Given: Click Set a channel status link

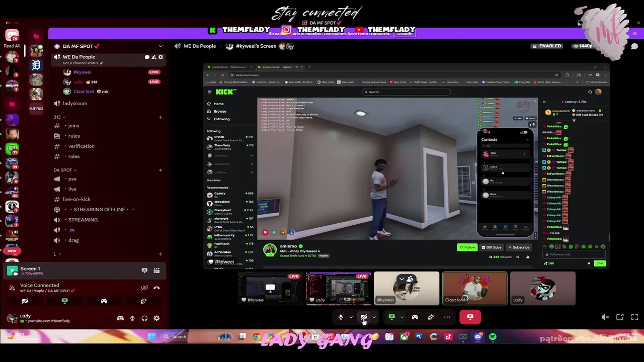Looking at the screenshot, I should (x=83, y=63).
